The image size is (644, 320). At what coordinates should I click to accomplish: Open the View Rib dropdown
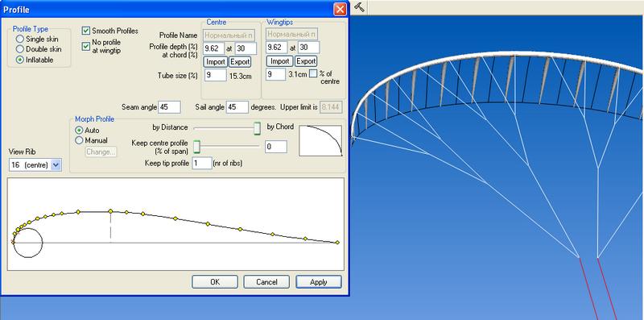point(56,165)
